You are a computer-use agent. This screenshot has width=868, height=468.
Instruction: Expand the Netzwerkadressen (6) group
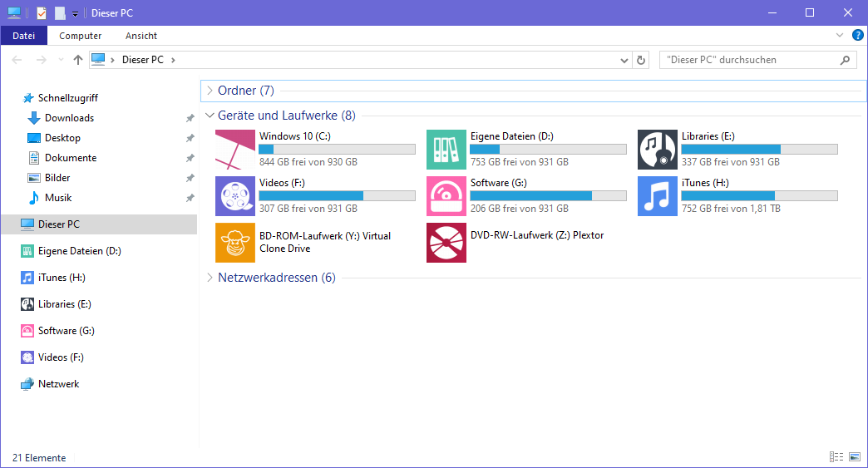(210, 278)
